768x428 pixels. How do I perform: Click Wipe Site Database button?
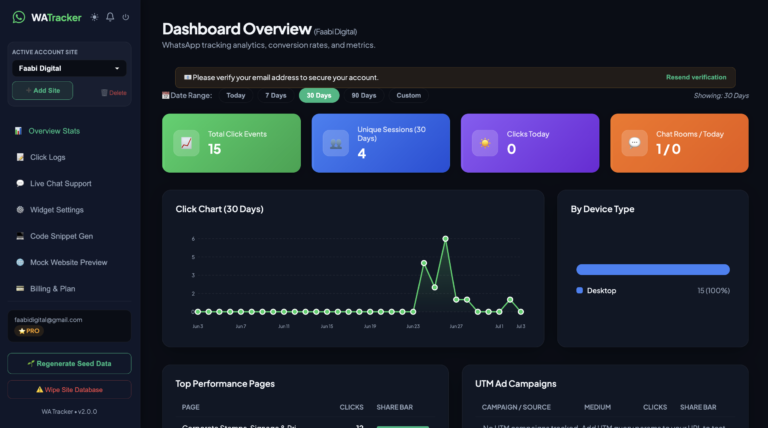pyautogui.click(x=69, y=390)
